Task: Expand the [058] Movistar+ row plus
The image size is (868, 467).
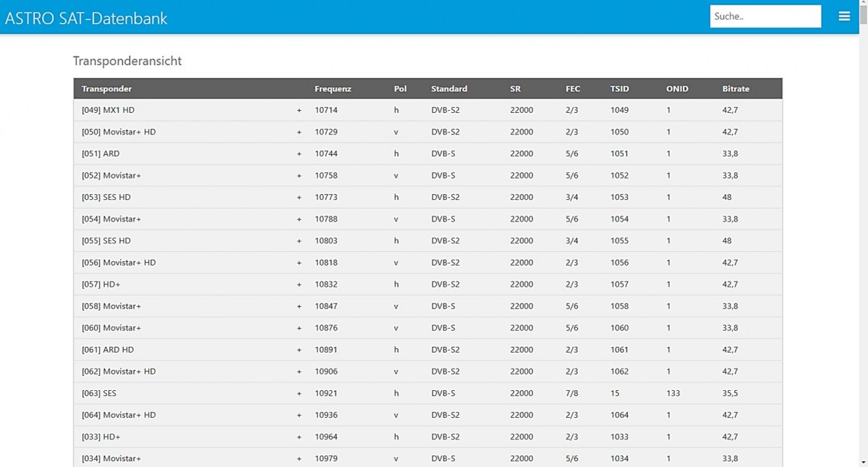Action: click(x=299, y=306)
